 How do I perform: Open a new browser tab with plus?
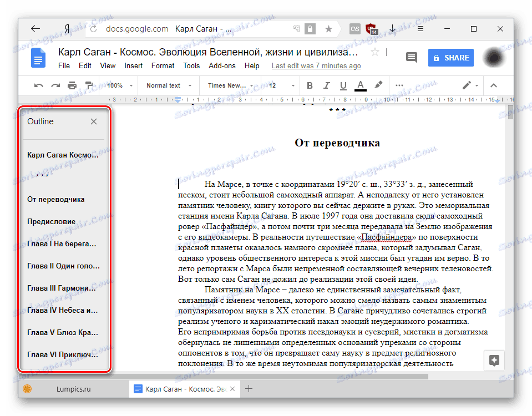[x=249, y=389]
